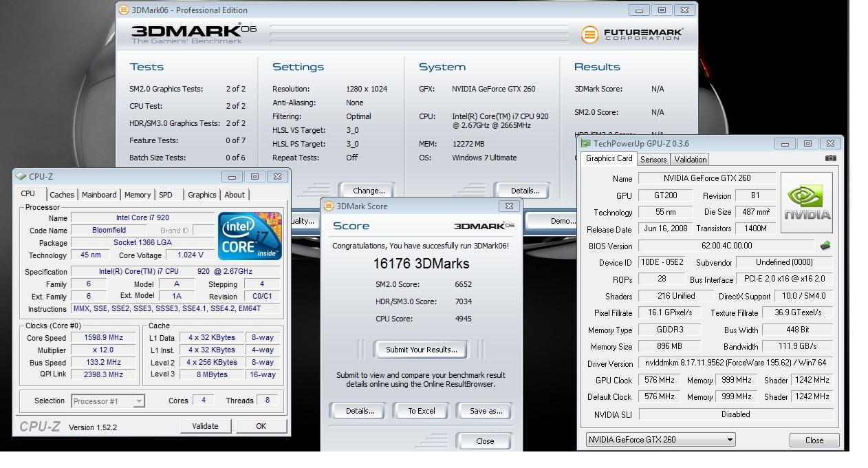Screen dimensions: 868x468
Task: Open the About tab in CPU-Z
Action: 235,195
